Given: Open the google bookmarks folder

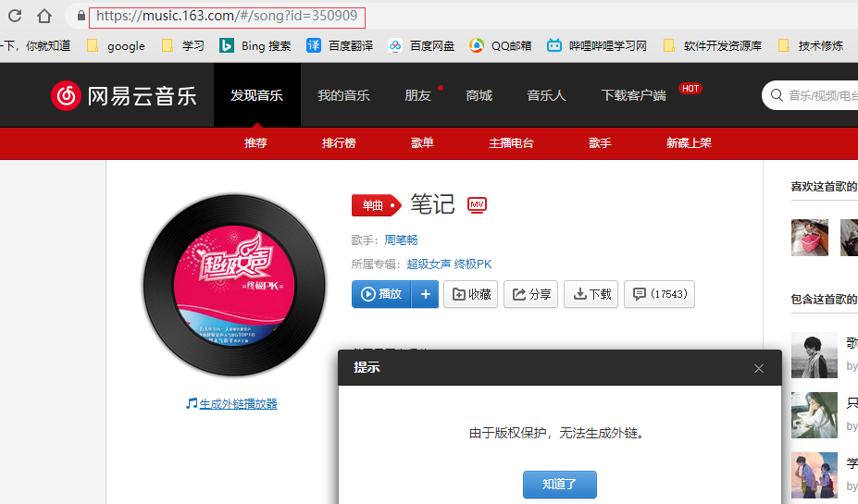Looking at the screenshot, I should coord(116,46).
